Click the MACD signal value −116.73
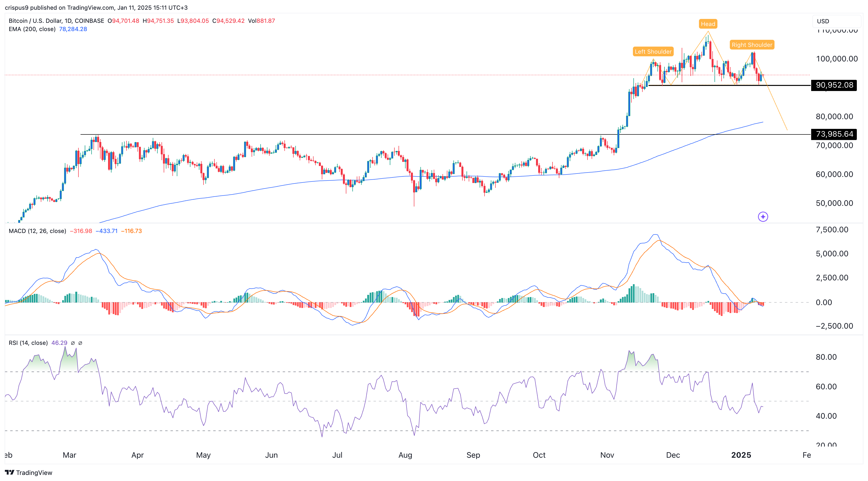 131,231
